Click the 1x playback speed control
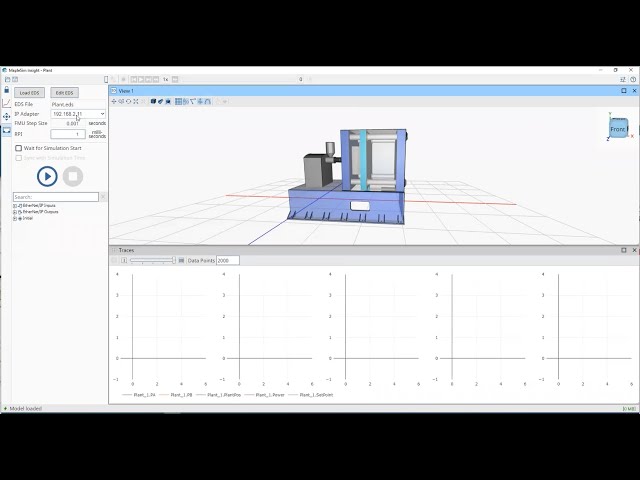 coord(166,79)
